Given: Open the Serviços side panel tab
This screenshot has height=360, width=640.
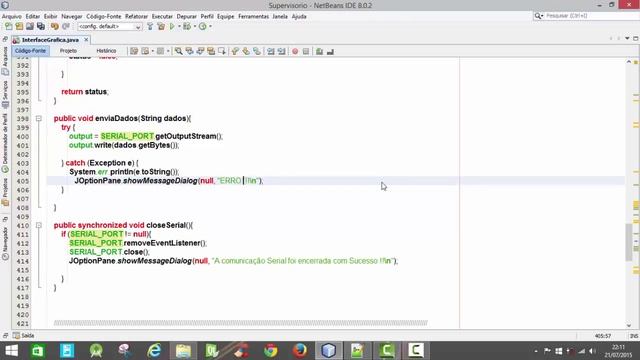Looking at the screenshot, I should [x=5, y=94].
